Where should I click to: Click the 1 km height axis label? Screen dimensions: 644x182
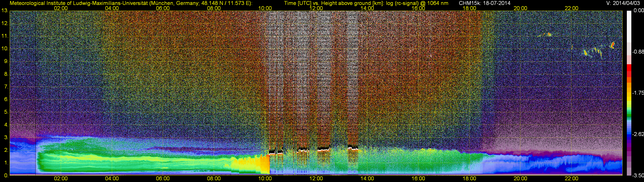tap(6, 163)
